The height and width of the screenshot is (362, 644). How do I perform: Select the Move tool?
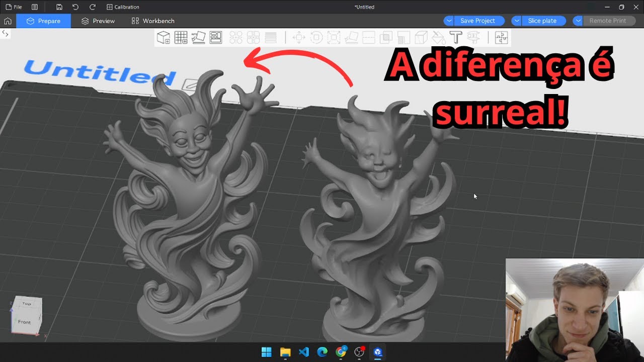pos(299,38)
